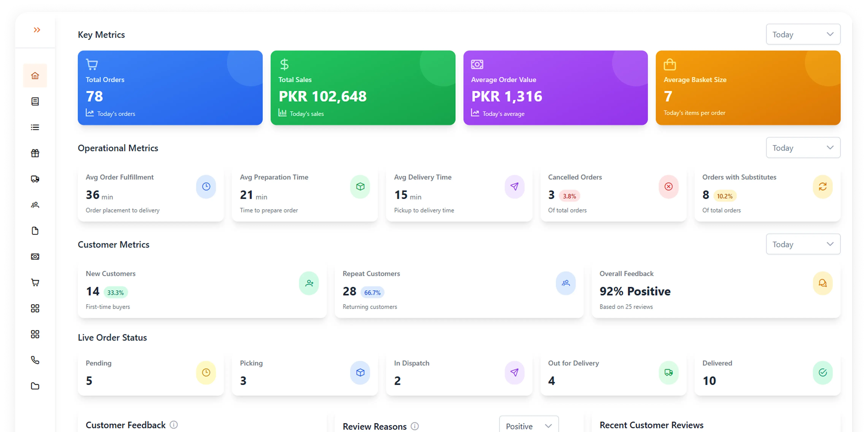Screen dimensions: 868x432
Task: Open the customers people sidebar icon
Action: 35,205
